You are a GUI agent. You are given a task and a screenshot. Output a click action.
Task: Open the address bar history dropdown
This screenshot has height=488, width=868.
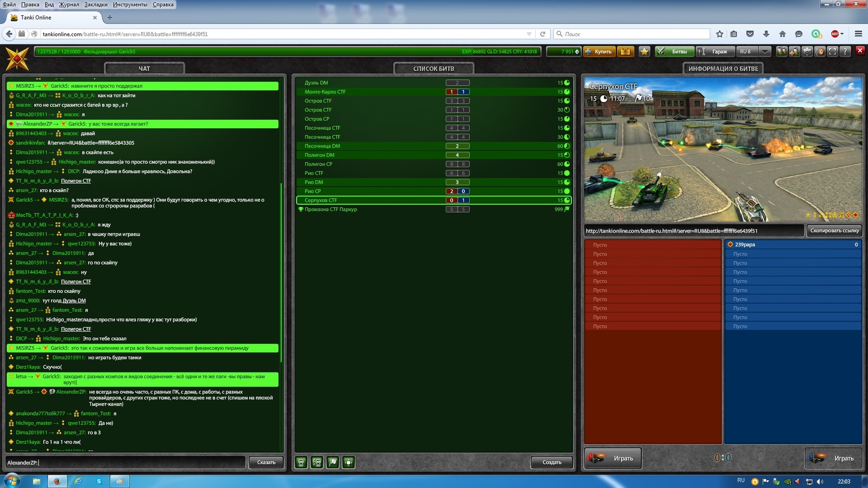[529, 34]
